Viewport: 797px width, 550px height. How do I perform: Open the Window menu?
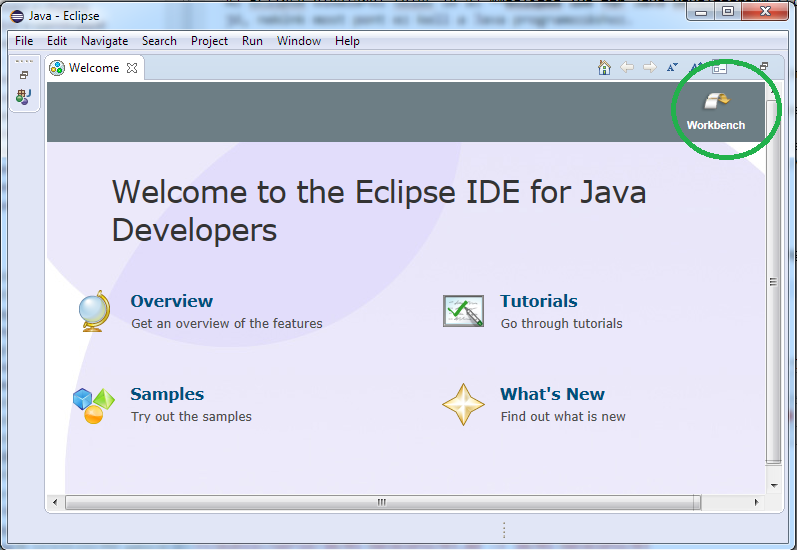299,41
